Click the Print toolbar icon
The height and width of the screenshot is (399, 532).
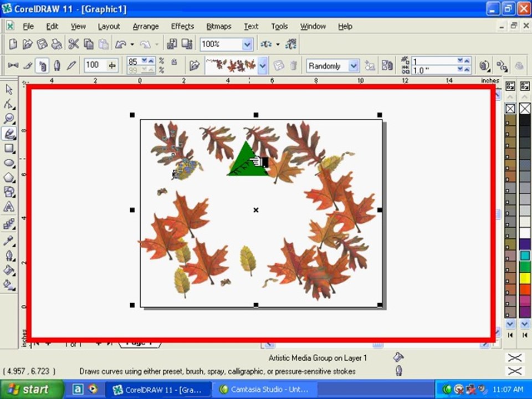(x=57, y=44)
